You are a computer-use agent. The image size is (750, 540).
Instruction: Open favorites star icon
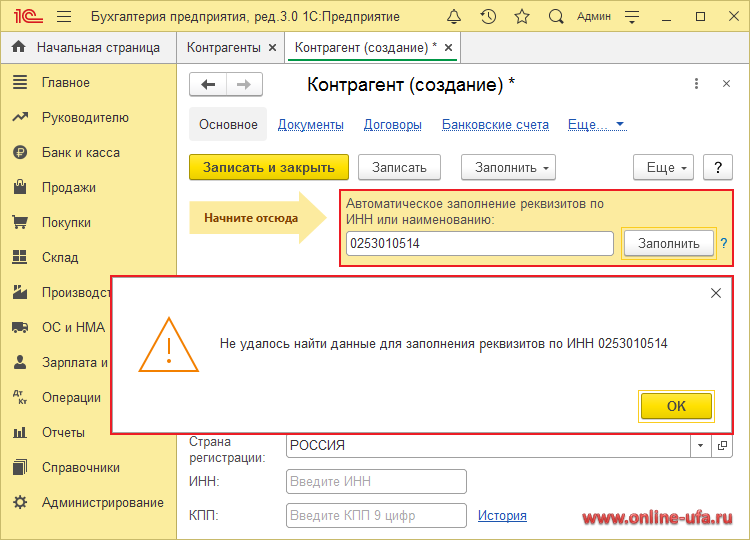[x=521, y=17]
